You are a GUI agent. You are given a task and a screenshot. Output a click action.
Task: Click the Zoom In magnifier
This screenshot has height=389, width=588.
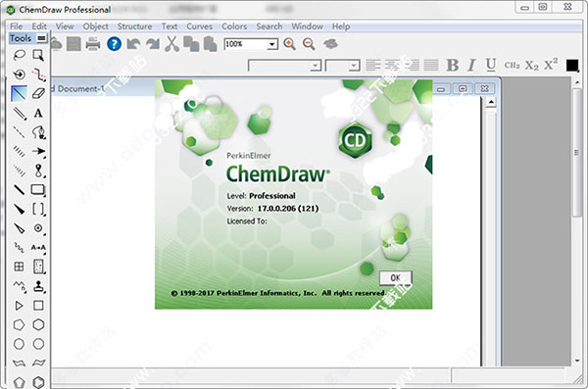[x=289, y=44]
